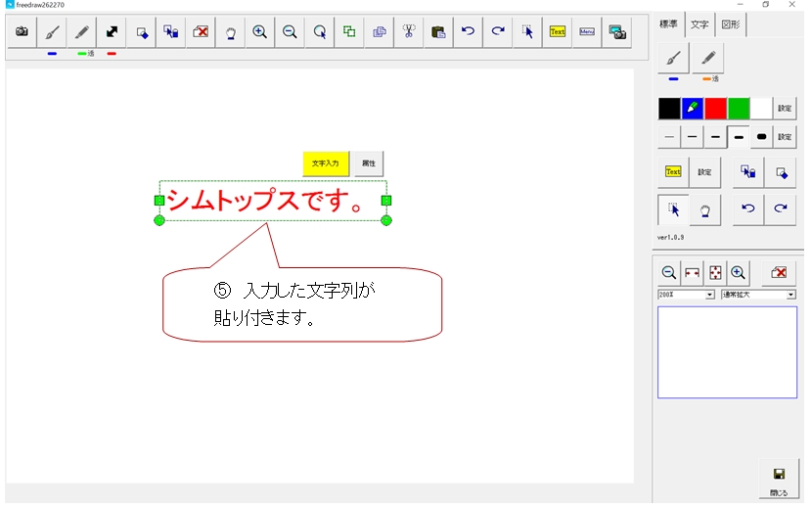Click the yellow 文字入力 button on canvas
812x508 pixels.
[x=326, y=163]
